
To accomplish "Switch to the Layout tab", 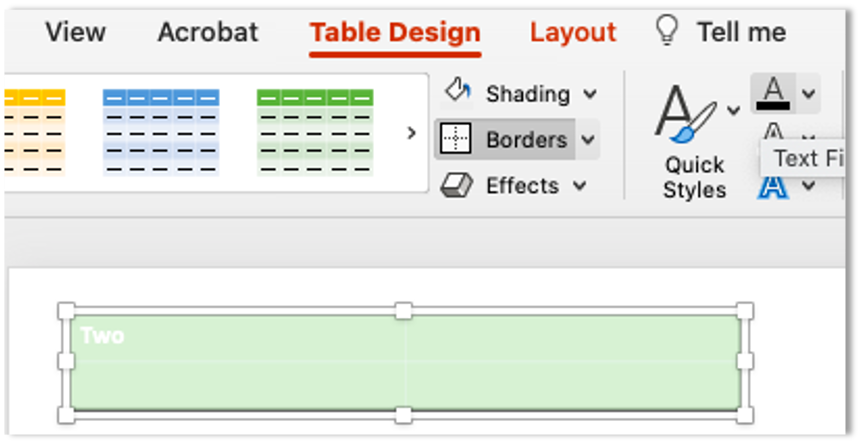I will pos(572,32).
